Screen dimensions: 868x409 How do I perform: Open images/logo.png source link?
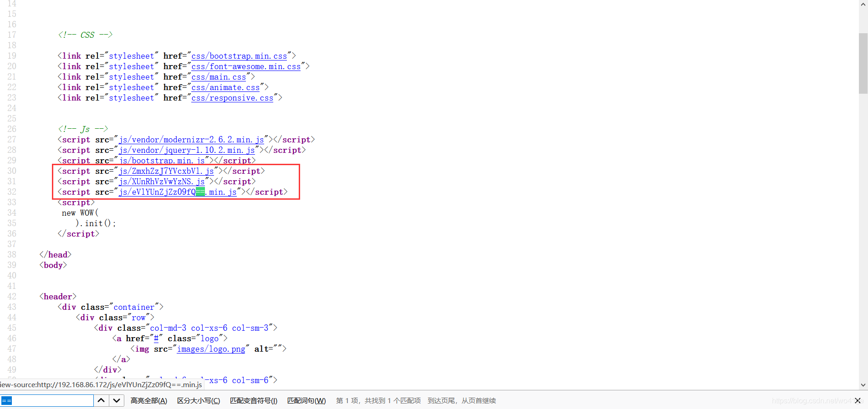tap(211, 349)
